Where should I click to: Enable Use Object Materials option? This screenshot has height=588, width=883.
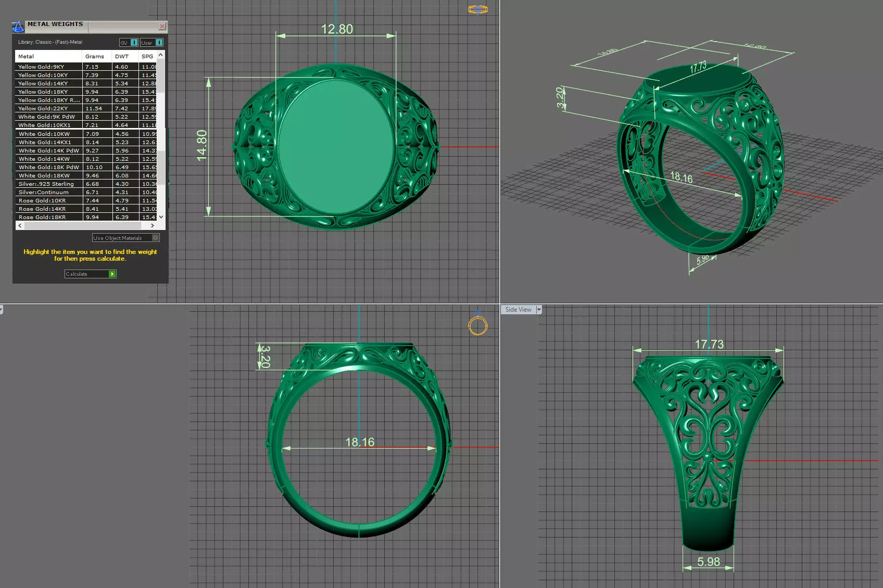click(155, 238)
